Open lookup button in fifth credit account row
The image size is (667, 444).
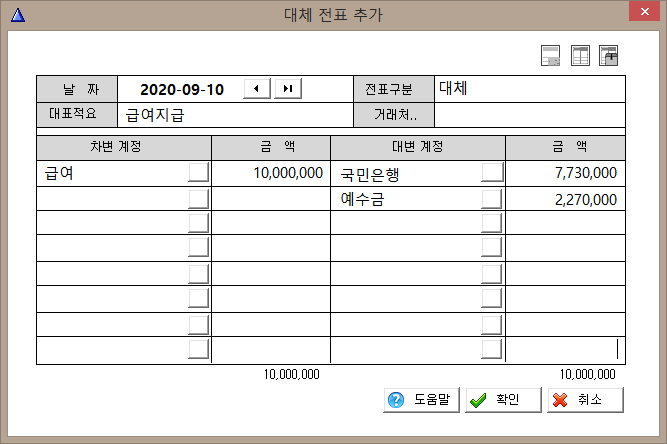492,274
